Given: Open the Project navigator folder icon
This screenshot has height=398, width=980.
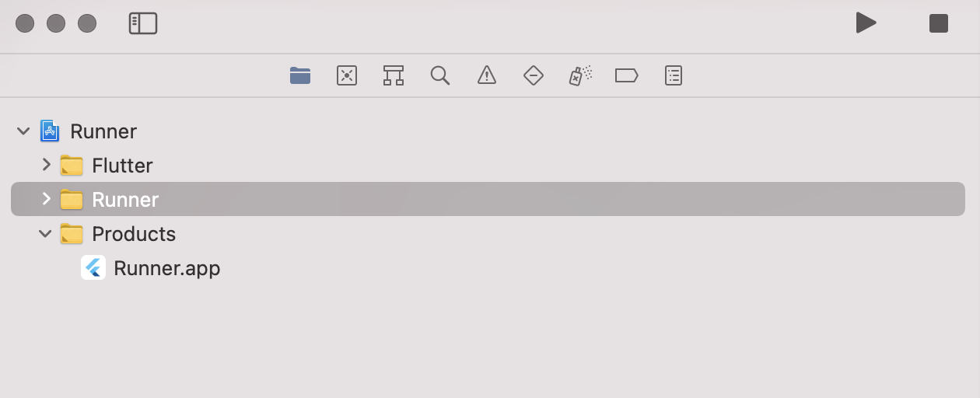Looking at the screenshot, I should (x=300, y=75).
